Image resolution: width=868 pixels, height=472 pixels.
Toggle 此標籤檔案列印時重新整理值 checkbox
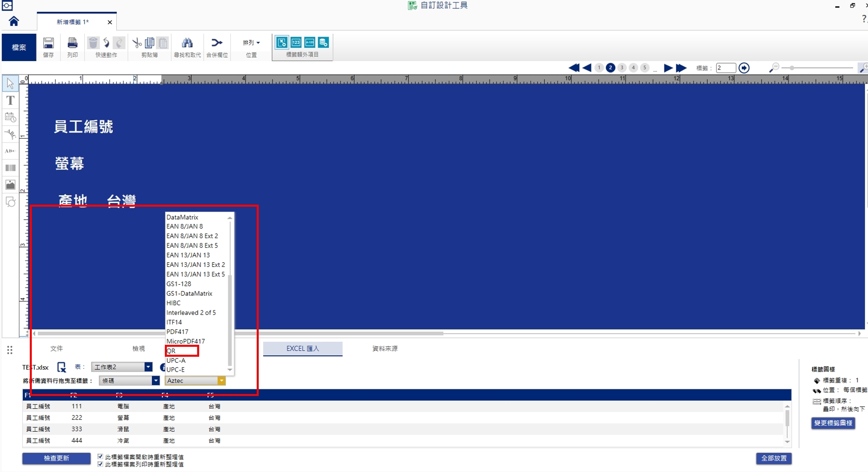100,464
